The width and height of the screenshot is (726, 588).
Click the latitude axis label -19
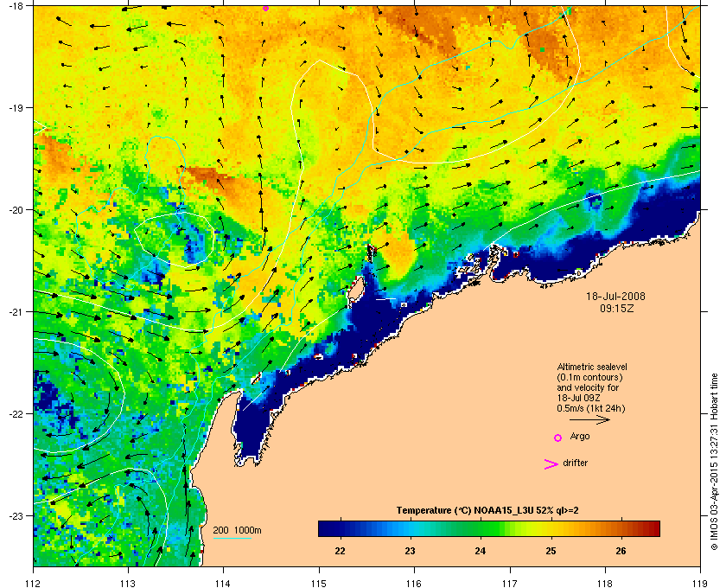[x=16, y=108]
